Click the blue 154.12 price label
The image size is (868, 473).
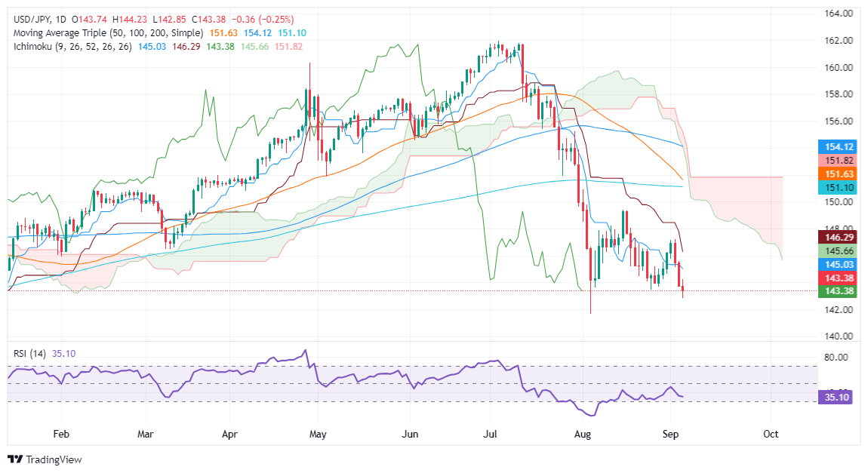click(x=838, y=146)
